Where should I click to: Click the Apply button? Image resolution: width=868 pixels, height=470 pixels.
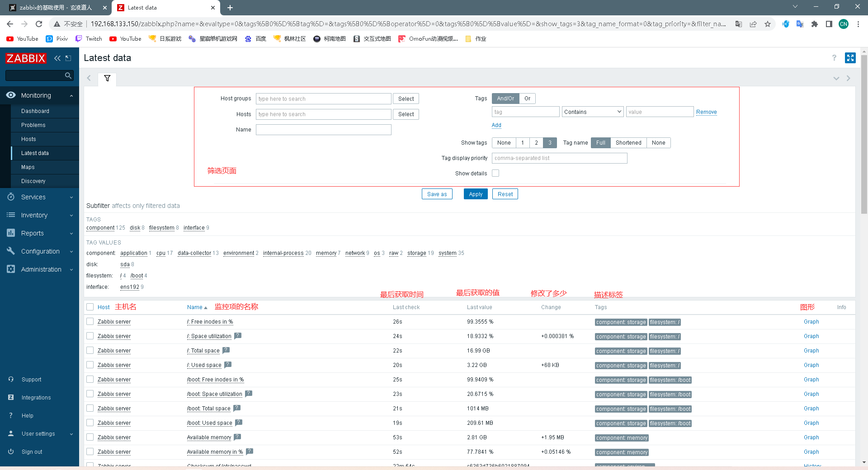(475, 194)
